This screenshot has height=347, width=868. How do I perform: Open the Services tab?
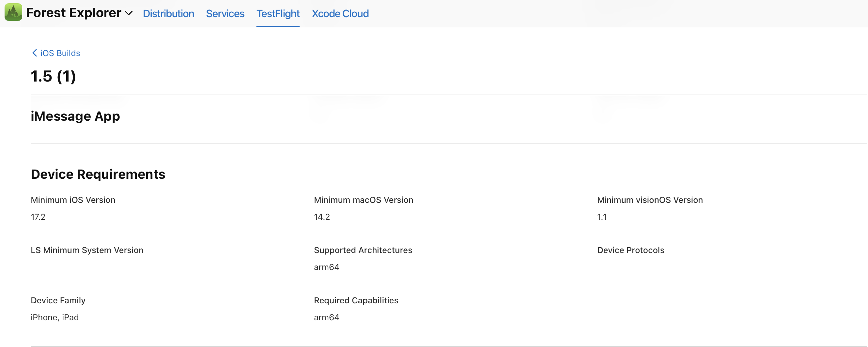click(225, 14)
